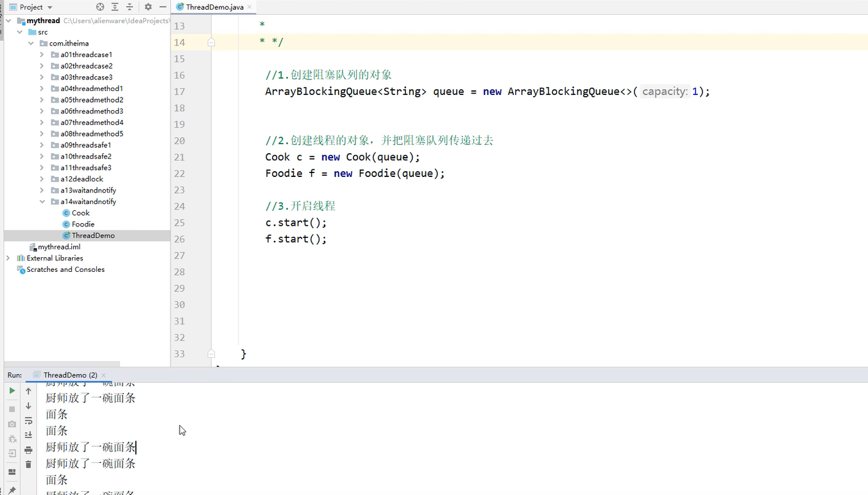Clear all console output with trash icon

coord(29,464)
